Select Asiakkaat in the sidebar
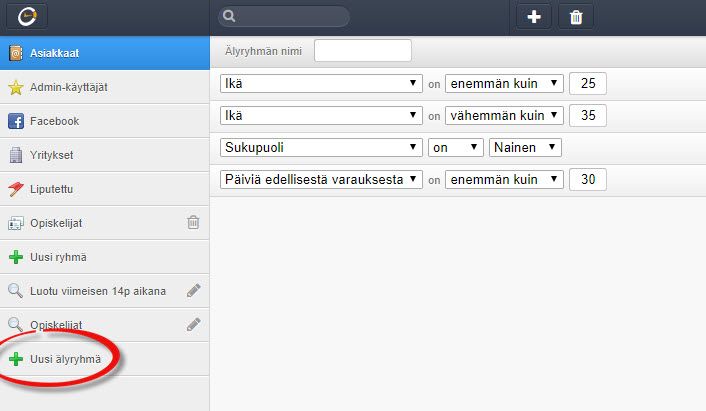The image size is (706, 411). click(54, 53)
